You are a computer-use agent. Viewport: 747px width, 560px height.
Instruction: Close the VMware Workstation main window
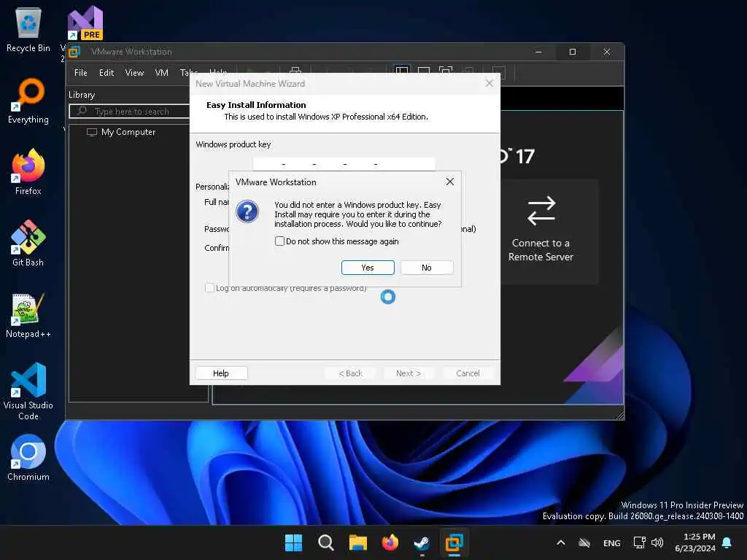pos(607,52)
